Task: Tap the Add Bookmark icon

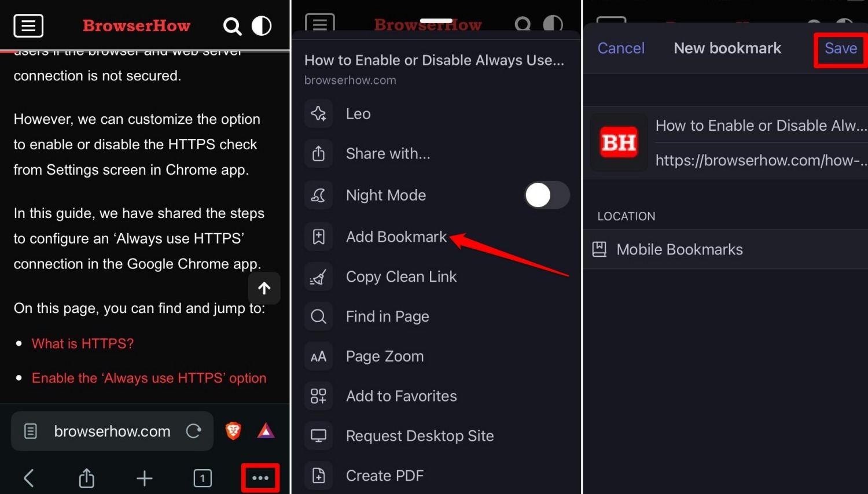Action: (x=319, y=237)
